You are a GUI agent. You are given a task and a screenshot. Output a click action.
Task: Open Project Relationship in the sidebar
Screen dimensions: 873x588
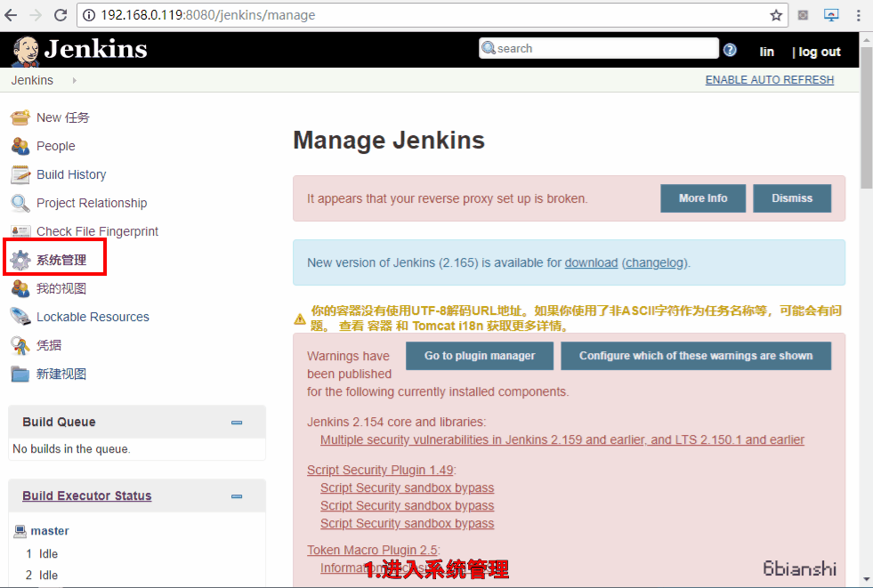click(x=92, y=203)
